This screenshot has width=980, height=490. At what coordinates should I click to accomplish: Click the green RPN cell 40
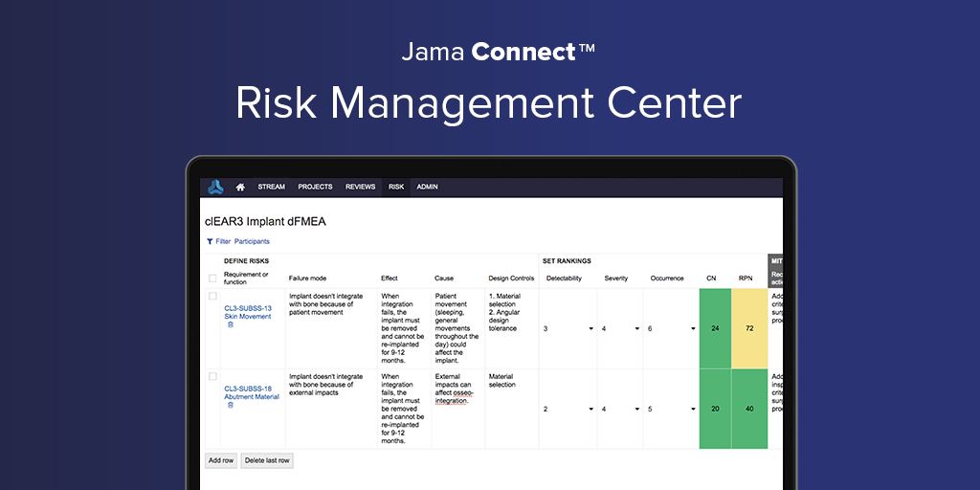coord(749,409)
